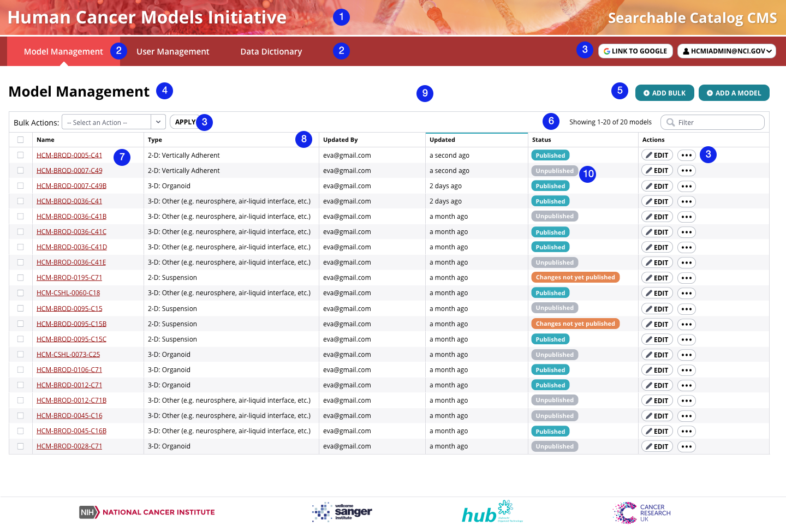Click the magnifier icon in the Filter box
Viewport: 786px width, 532px height.
coord(670,122)
